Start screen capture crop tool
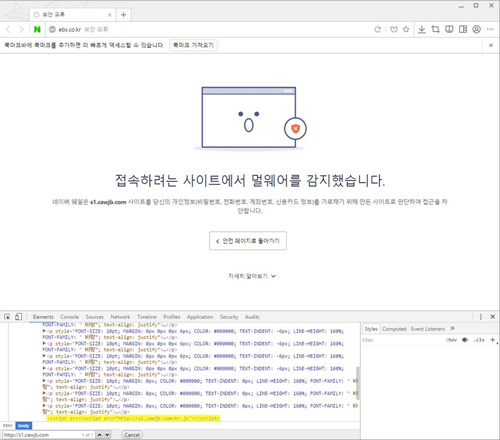 point(435,29)
